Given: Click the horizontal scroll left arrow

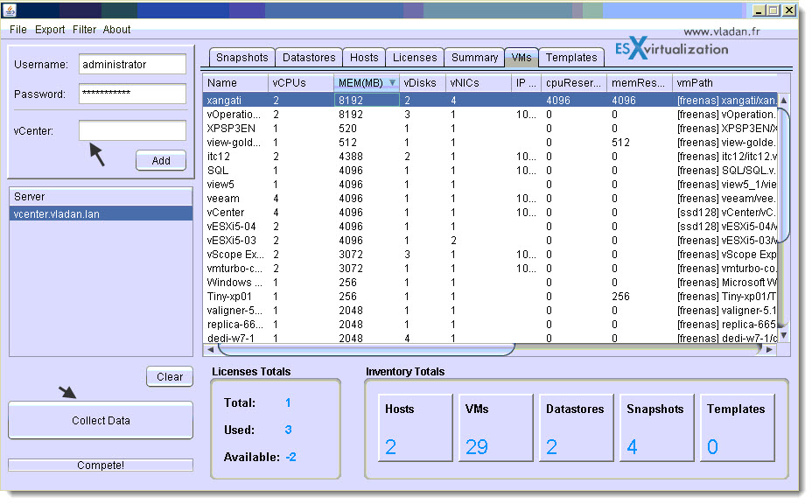Looking at the screenshot, I should click(x=210, y=350).
